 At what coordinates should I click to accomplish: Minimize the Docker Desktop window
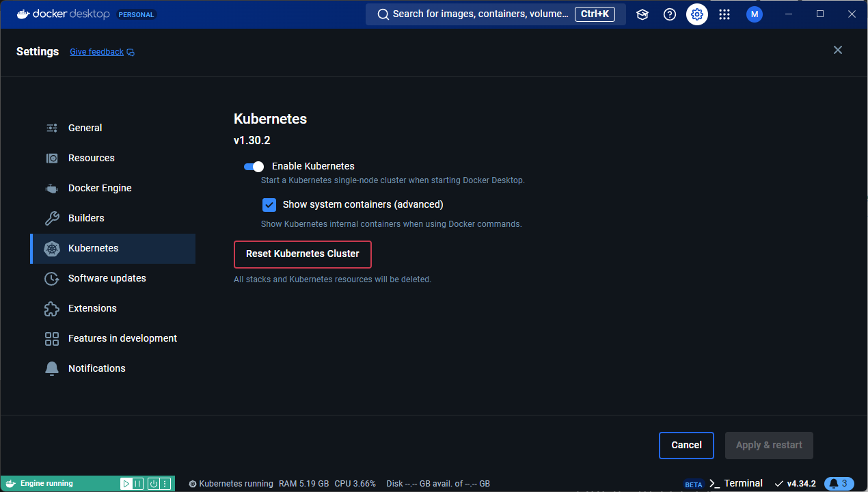pos(789,14)
